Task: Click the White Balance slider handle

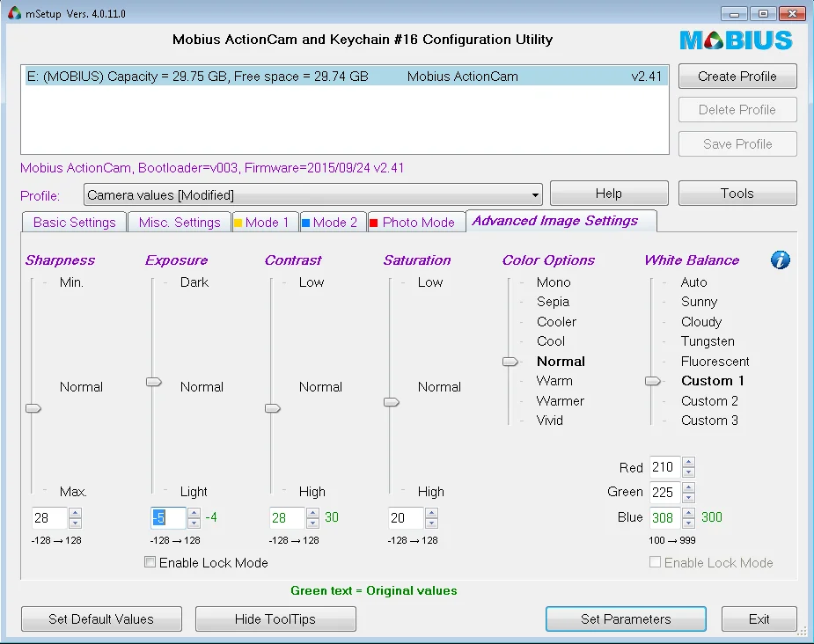Action: 653,381
